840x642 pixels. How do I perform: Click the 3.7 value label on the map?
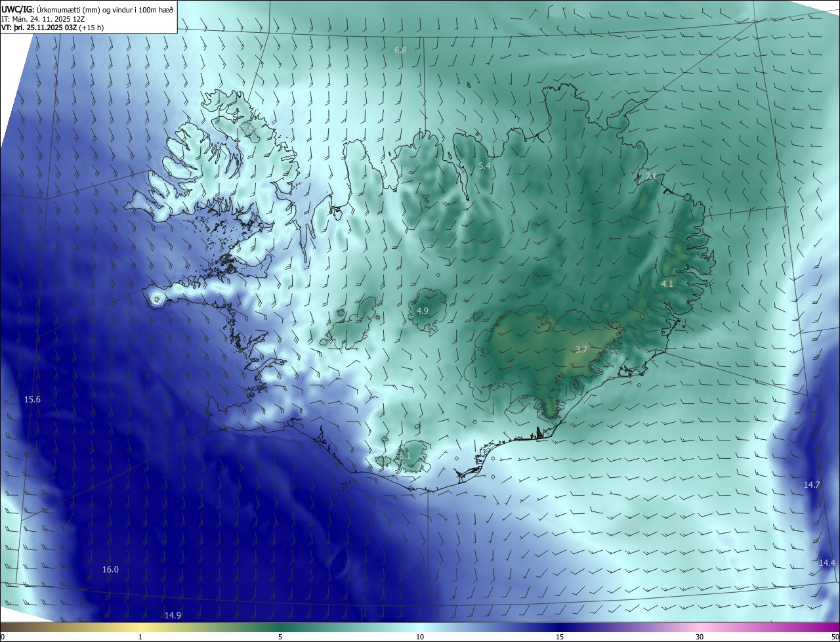(x=581, y=350)
